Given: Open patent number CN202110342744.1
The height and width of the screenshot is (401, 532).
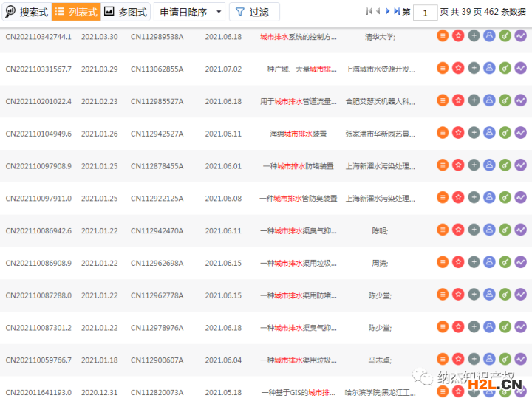Looking at the screenshot, I should [38, 37].
